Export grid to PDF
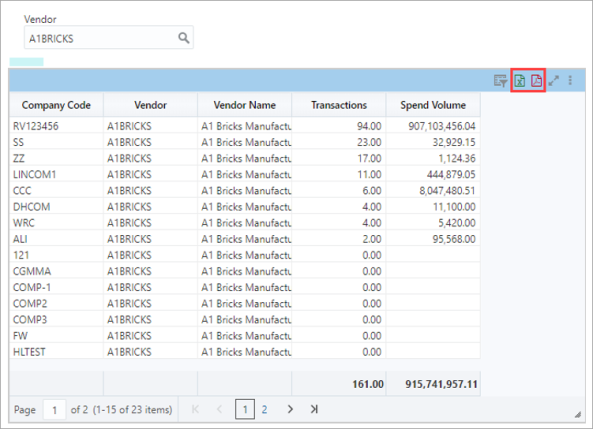The width and height of the screenshot is (593, 429). [536, 81]
